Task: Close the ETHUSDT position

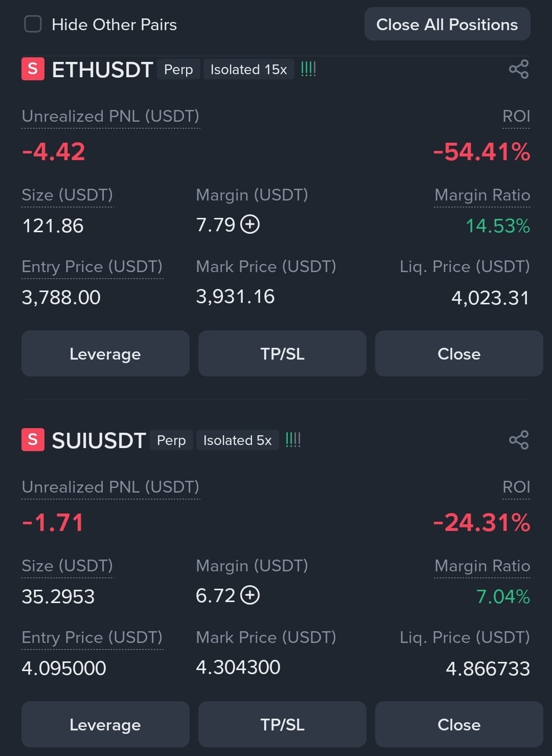Action: [459, 353]
